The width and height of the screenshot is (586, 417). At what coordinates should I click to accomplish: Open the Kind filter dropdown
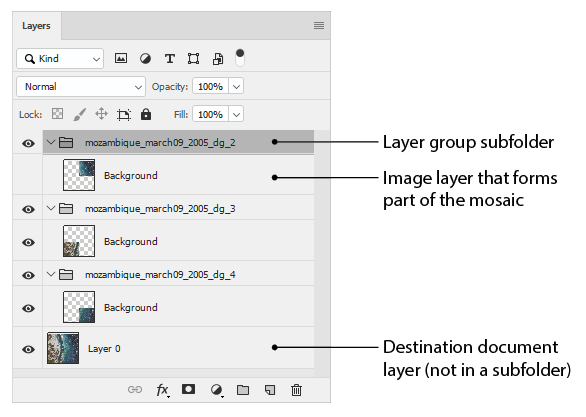click(60, 59)
